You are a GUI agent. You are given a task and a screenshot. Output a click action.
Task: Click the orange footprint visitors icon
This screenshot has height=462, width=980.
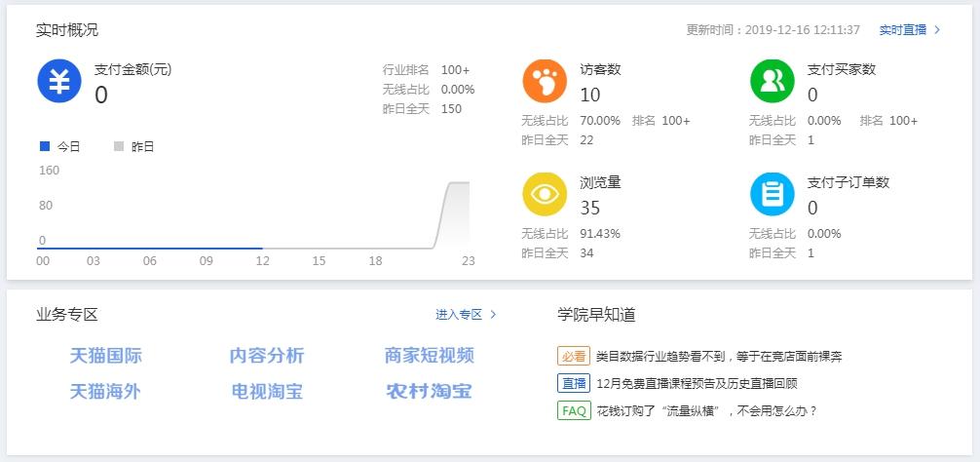545,81
